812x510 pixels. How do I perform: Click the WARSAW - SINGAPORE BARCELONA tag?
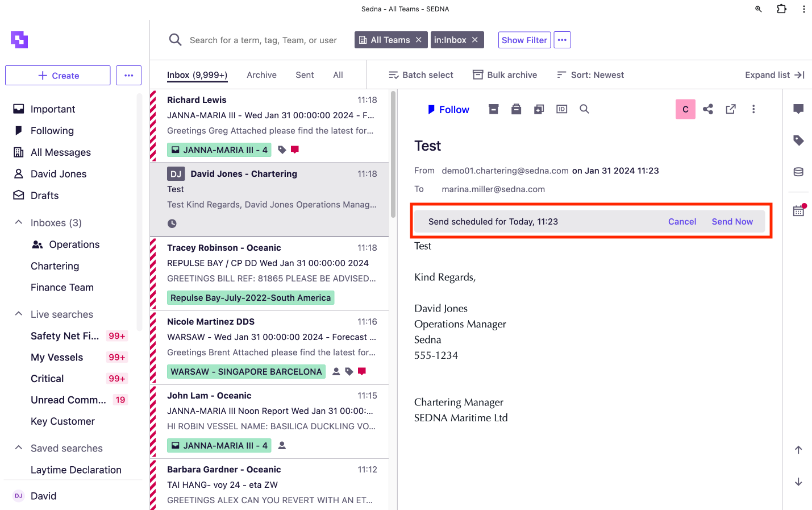point(247,372)
